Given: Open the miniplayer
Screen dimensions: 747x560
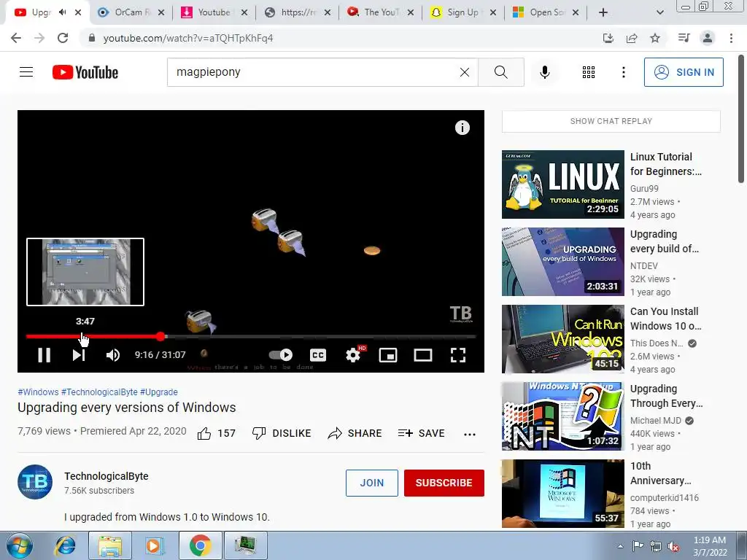Looking at the screenshot, I should coord(388,355).
